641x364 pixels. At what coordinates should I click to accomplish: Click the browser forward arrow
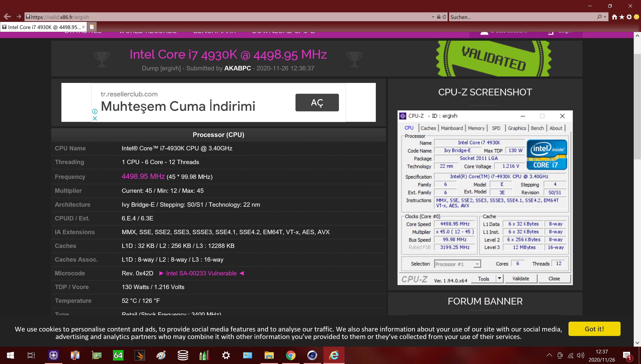19,17
